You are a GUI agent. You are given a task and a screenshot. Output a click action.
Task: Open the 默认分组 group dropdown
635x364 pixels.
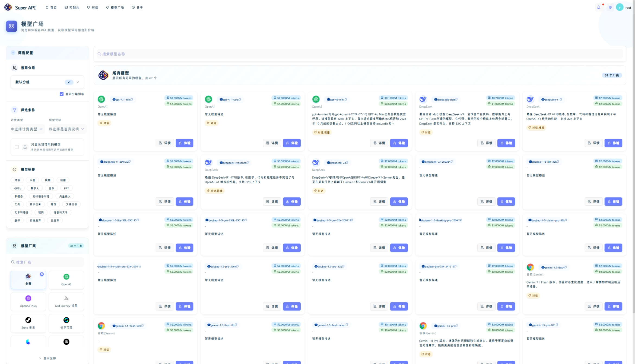[47, 82]
